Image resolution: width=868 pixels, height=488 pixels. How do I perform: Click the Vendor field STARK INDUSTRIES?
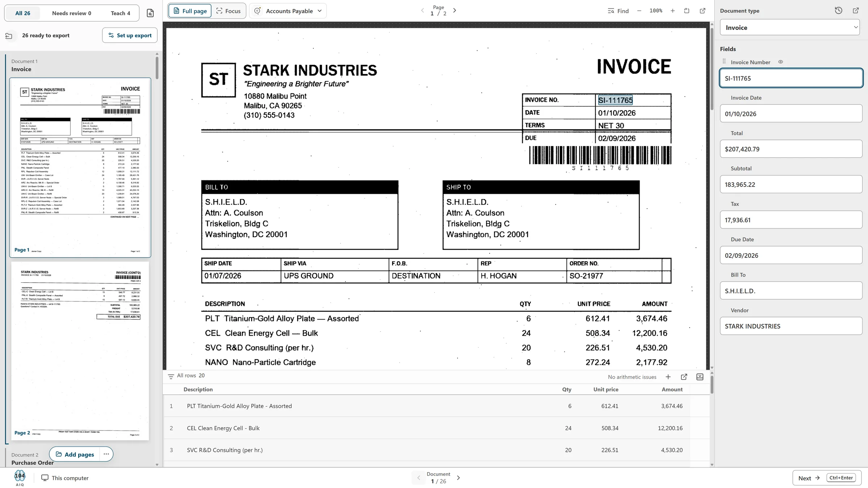click(x=791, y=326)
